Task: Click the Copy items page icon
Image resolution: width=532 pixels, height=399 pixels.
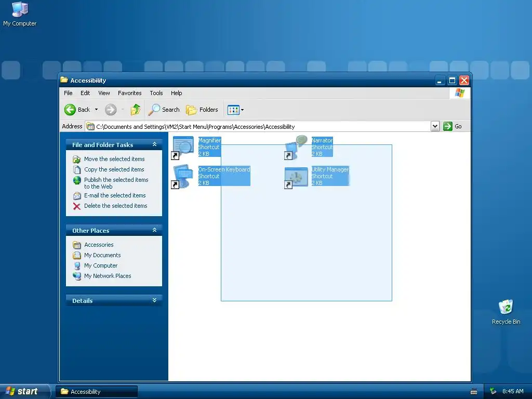Action: [77, 170]
